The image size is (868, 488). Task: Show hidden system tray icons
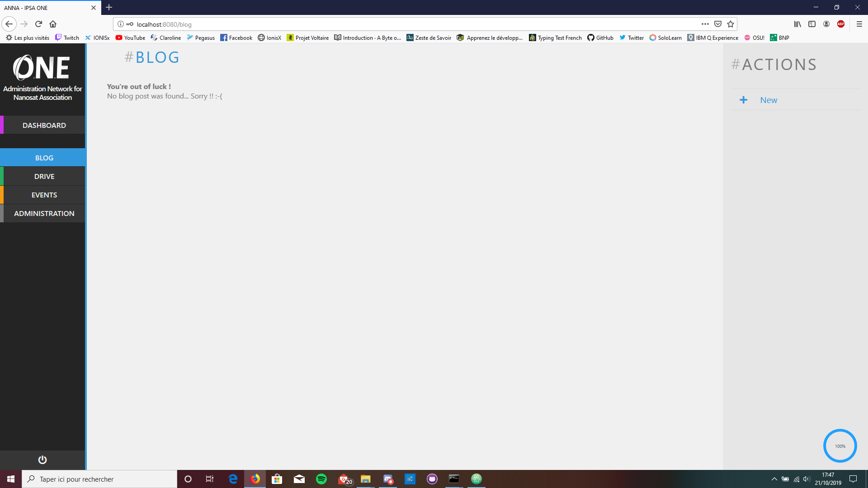774,479
